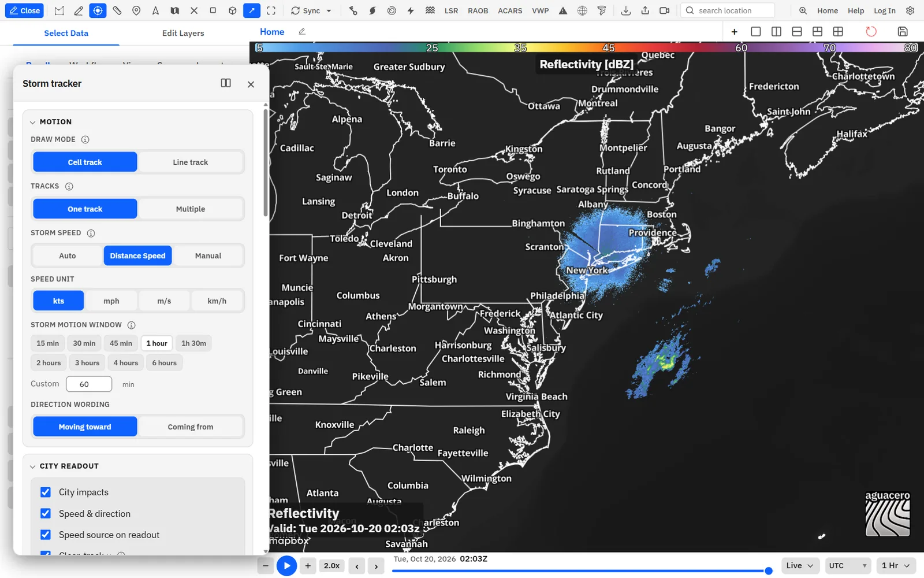Start recording with the video camera icon

tap(664, 10)
